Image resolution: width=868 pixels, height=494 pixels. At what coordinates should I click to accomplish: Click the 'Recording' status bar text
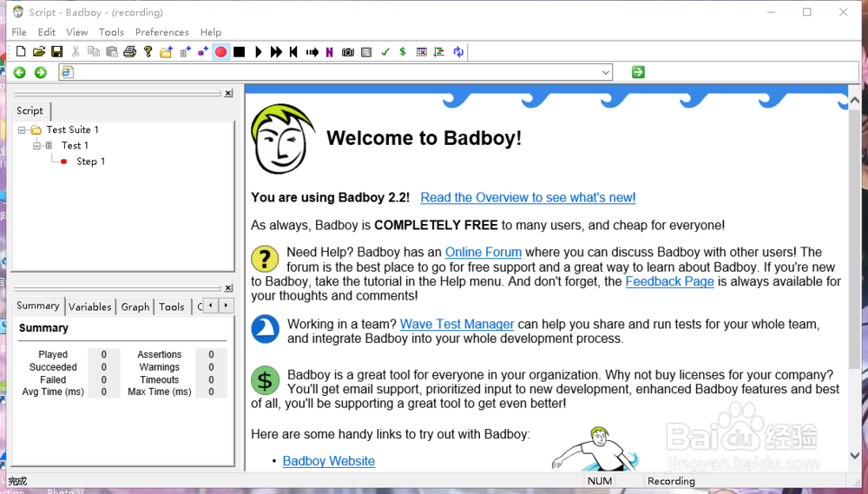[671, 481]
